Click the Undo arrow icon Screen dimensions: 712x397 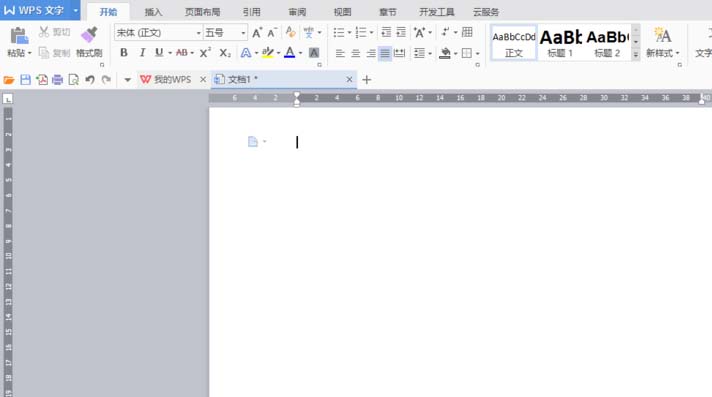(x=89, y=80)
